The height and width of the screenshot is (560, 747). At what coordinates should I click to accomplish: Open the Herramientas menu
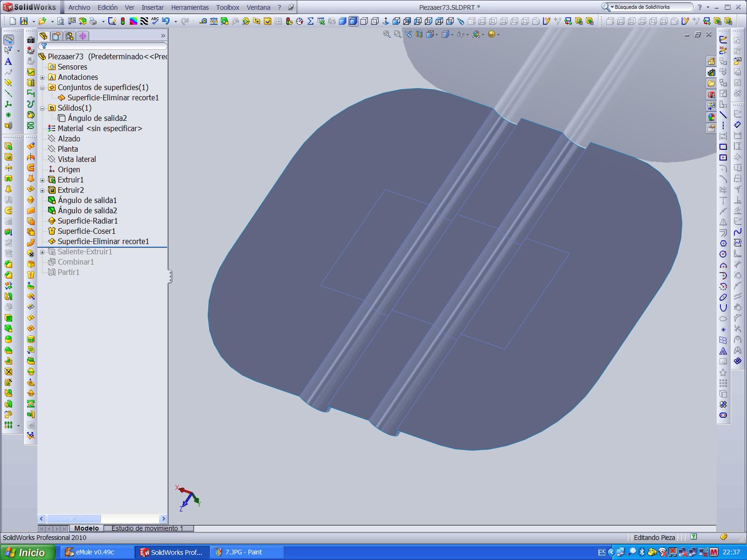(190, 7)
